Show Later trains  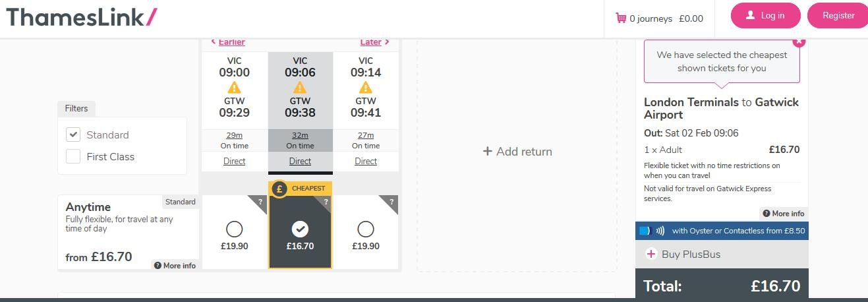(x=374, y=42)
